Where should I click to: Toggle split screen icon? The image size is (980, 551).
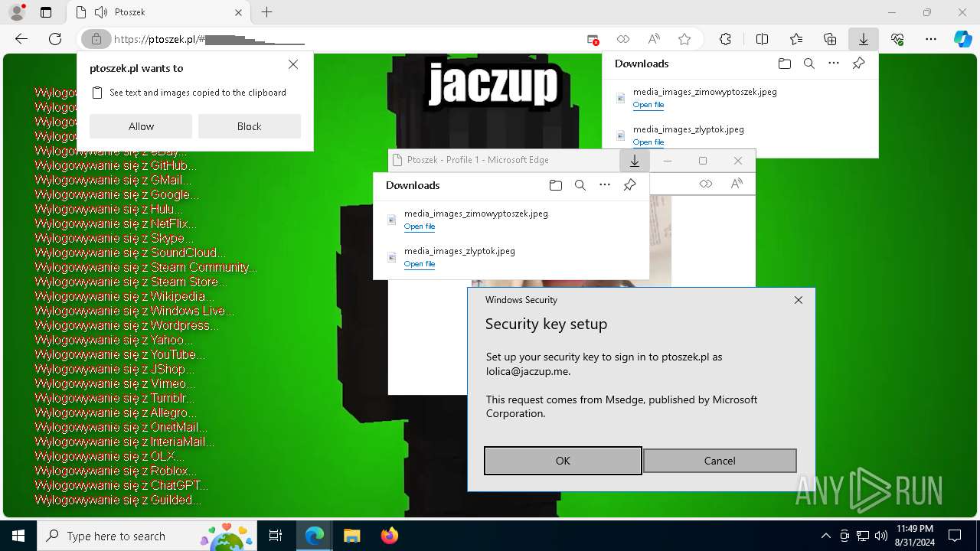[762, 39]
